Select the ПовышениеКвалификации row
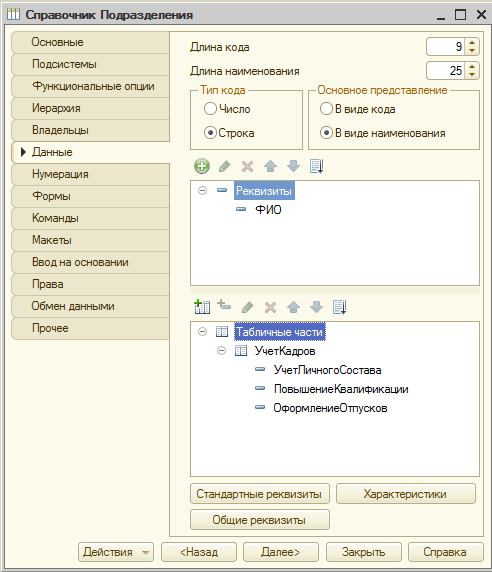Image resolution: width=492 pixels, height=572 pixels. (x=341, y=389)
